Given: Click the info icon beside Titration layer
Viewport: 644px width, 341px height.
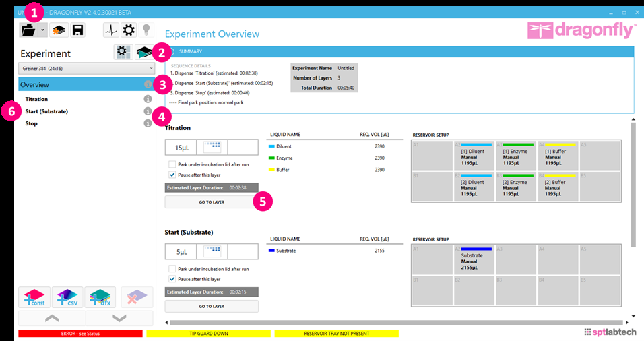Looking at the screenshot, I should click(148, 99).
